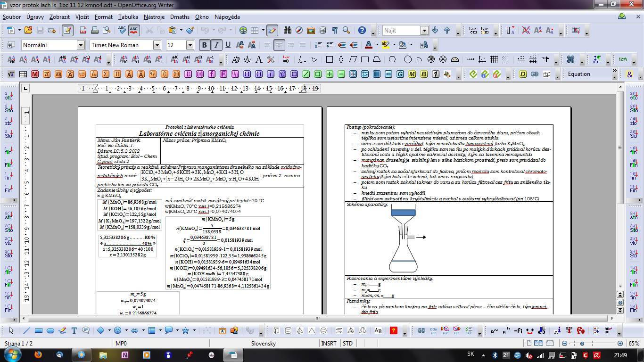Expand the Font Color dropdown arrow
Screen dimensions: 644x362
377,45
